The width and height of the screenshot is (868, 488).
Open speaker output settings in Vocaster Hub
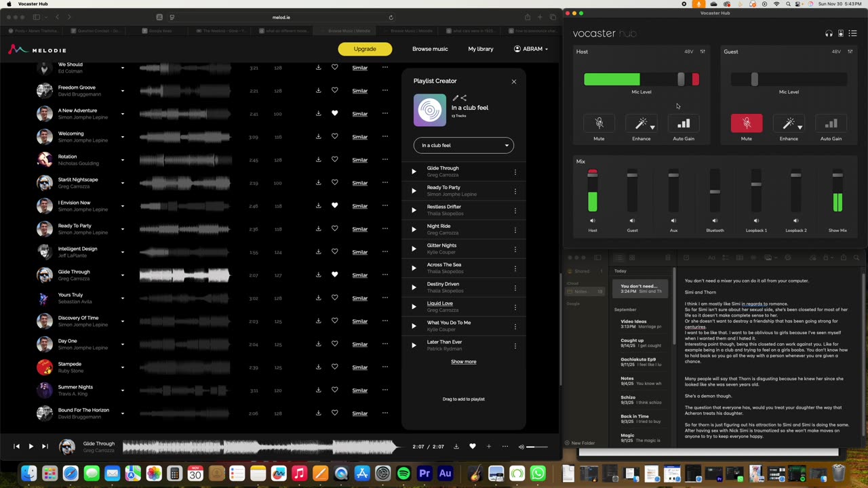tap(841, 33)
